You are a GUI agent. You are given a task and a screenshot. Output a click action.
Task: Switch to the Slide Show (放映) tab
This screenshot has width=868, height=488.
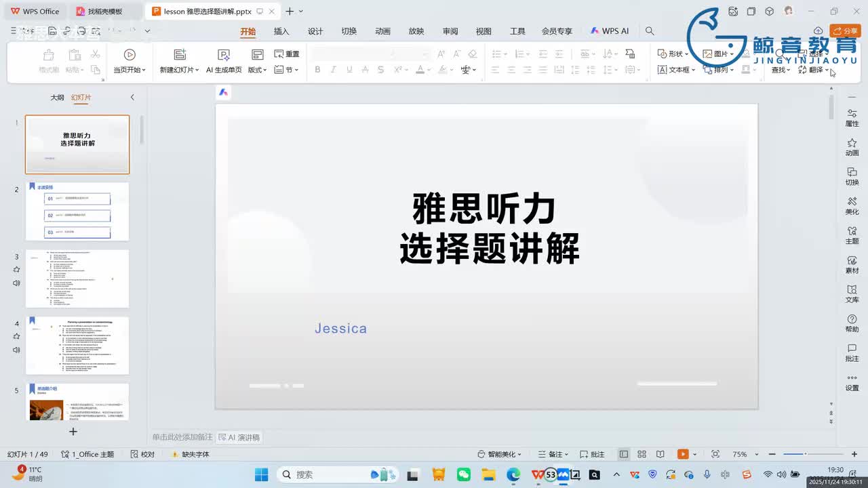coord(416,31)
